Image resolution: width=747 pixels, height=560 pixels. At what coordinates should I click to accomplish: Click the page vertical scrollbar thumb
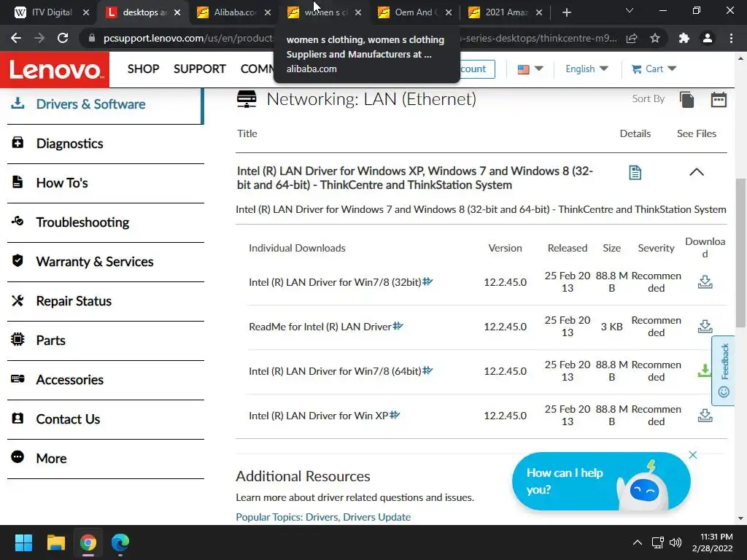(740, 252)
